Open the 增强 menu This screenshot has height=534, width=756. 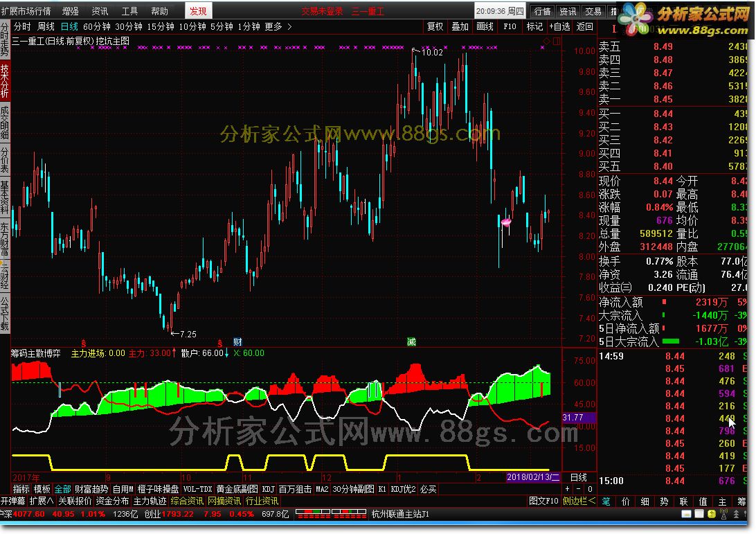pos(71,10)
